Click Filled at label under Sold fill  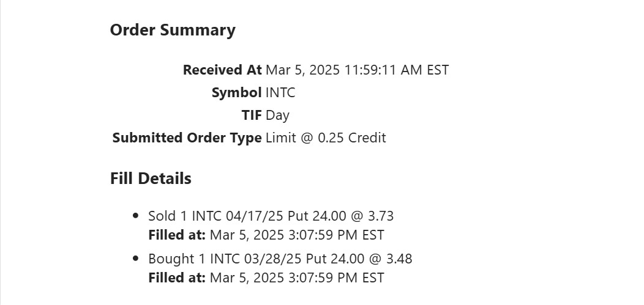(177, 235)
